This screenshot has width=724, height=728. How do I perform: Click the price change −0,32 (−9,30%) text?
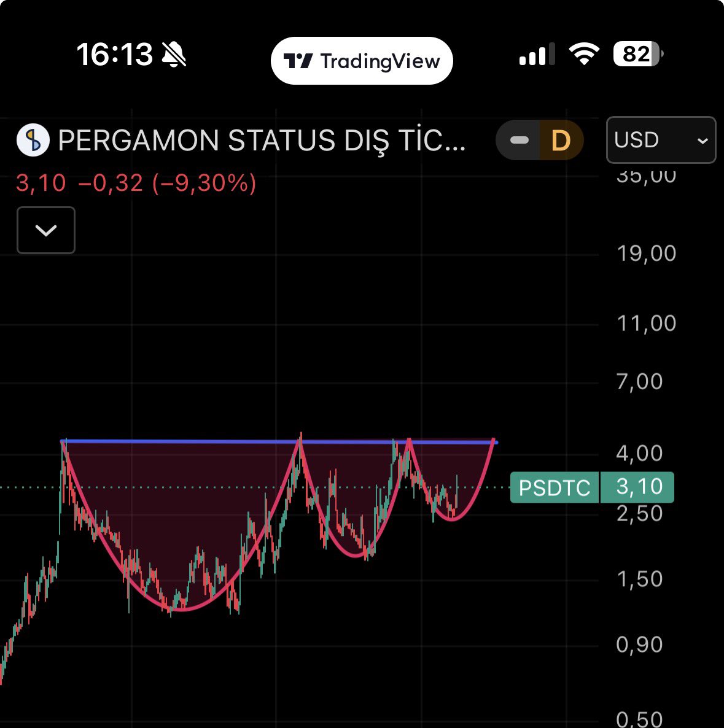coord(167,183)
